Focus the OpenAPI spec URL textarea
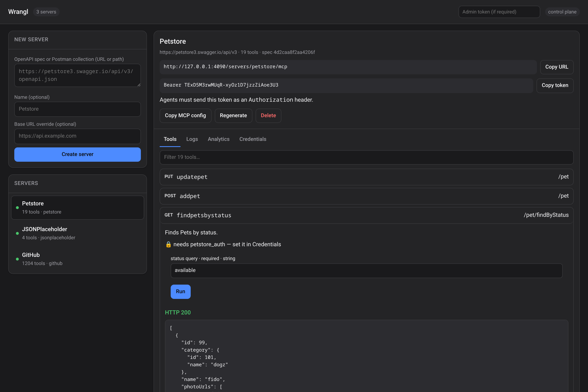This screenshot has height=392, width=588. point(78,75)
